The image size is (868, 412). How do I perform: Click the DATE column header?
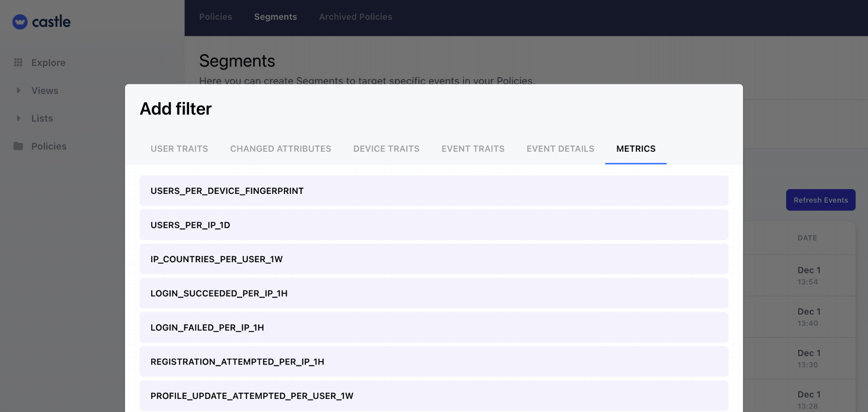[807, 238]
